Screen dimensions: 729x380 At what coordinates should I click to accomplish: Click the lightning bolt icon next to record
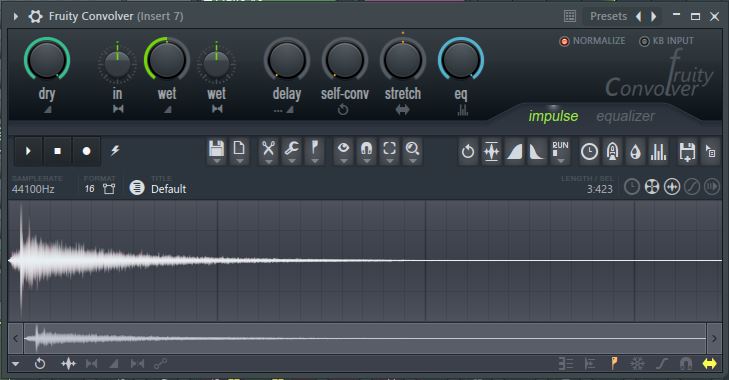click(x=115, y=150)
